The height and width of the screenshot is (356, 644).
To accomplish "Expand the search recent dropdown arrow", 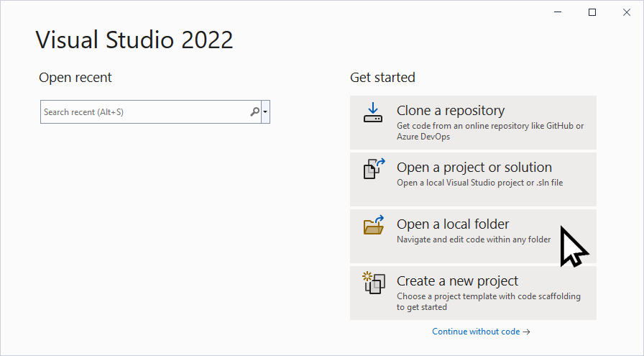I will pos(265,111).
